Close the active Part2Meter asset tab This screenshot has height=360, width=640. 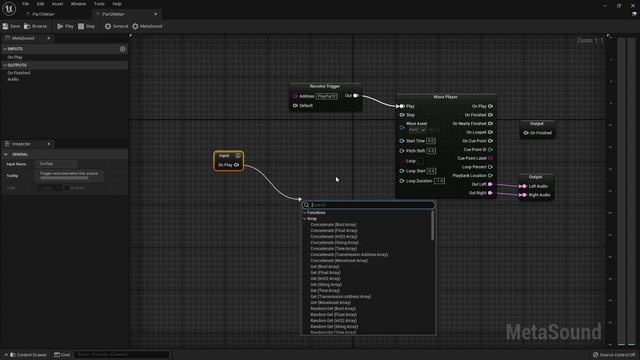pyautogui.click(x=156, y=14)
